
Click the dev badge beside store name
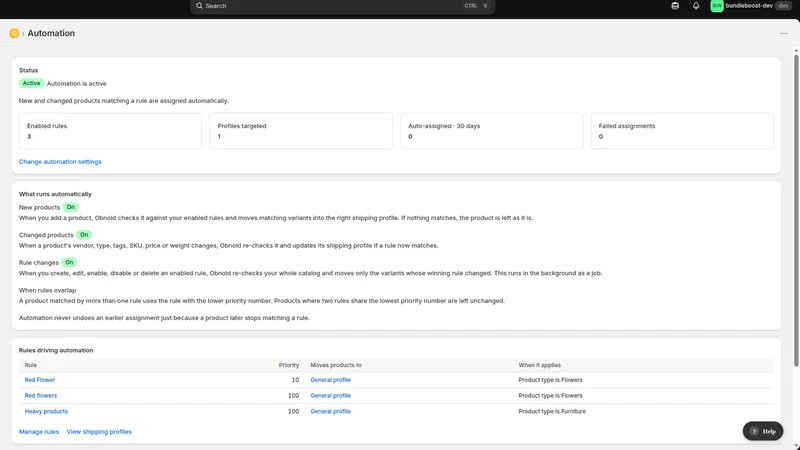[783, 6]
